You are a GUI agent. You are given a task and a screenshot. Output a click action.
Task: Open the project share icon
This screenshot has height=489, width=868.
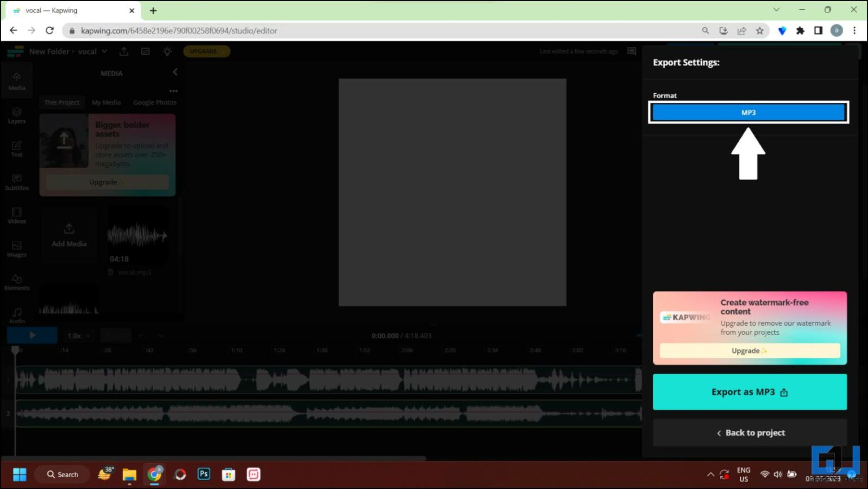[124, 51]
